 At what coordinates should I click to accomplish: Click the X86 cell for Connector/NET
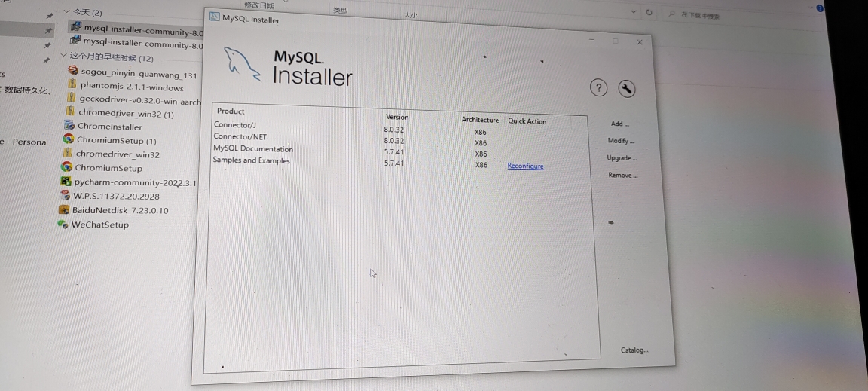pos(481,143)
